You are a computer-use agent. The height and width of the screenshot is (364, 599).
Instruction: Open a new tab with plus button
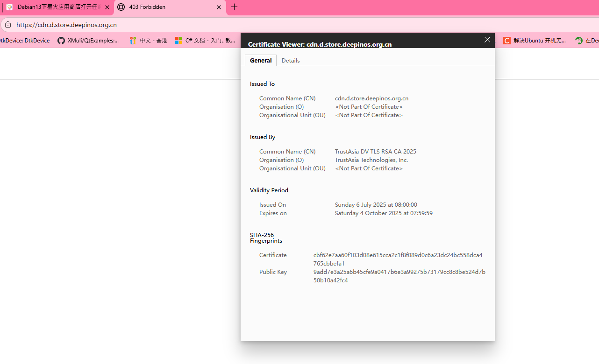click(x=235, y=7)
